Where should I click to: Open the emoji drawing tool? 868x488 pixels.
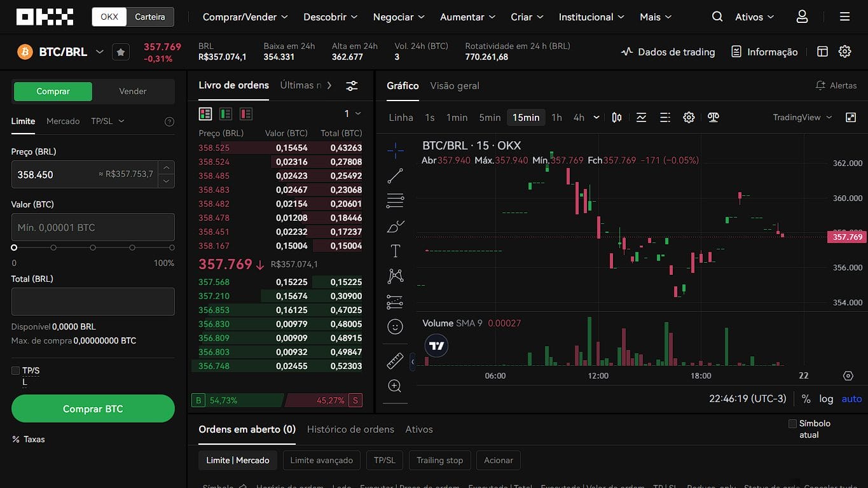pyautogui.click(x=395, y=326)
